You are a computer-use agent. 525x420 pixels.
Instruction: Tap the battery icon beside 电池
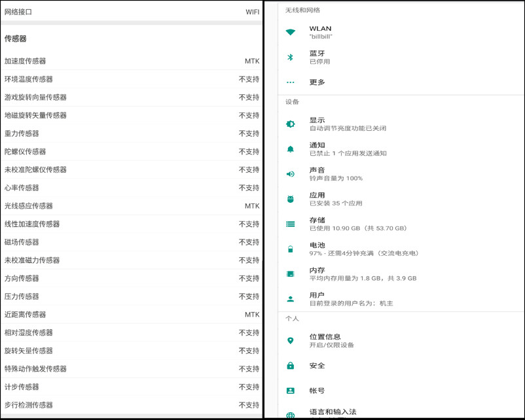(x=290, y=249)
